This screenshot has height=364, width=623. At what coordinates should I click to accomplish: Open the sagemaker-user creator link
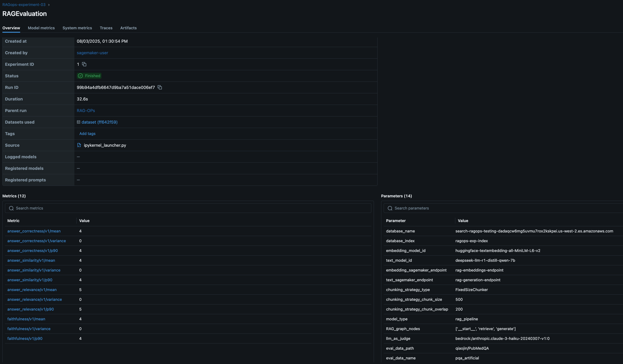point(92,53)
